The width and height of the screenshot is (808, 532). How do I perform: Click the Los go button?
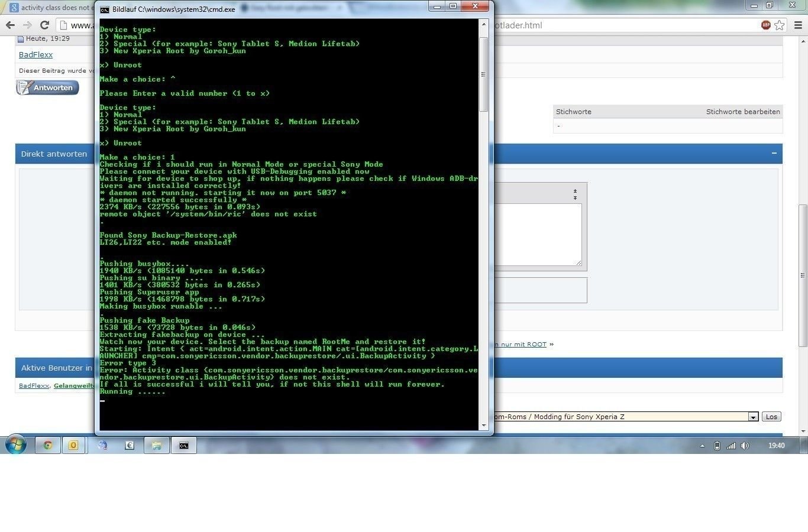771,417
